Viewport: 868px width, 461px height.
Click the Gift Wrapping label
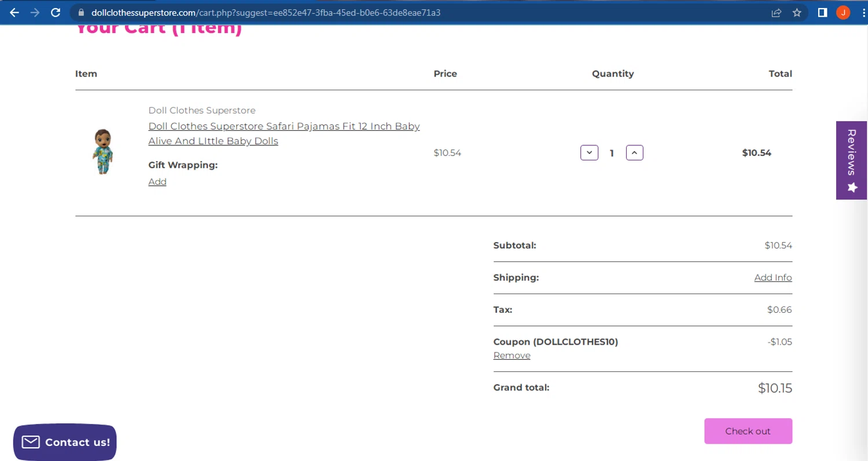click(183, 165)
